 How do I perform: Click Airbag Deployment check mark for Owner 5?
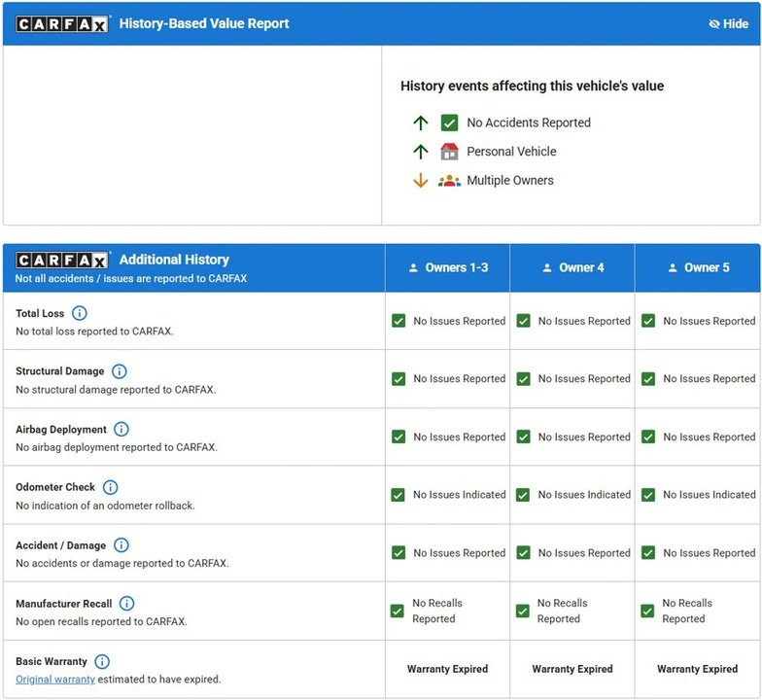pos(648,437)
